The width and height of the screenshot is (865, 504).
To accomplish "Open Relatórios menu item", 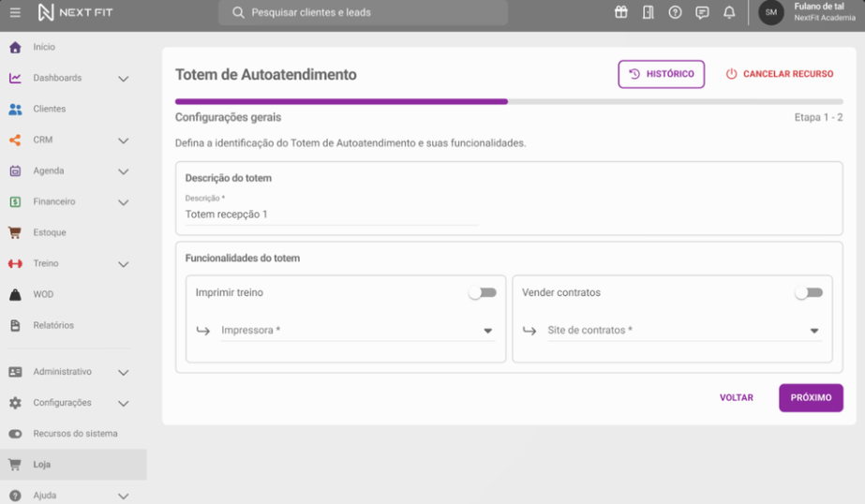I will (73, 325).
